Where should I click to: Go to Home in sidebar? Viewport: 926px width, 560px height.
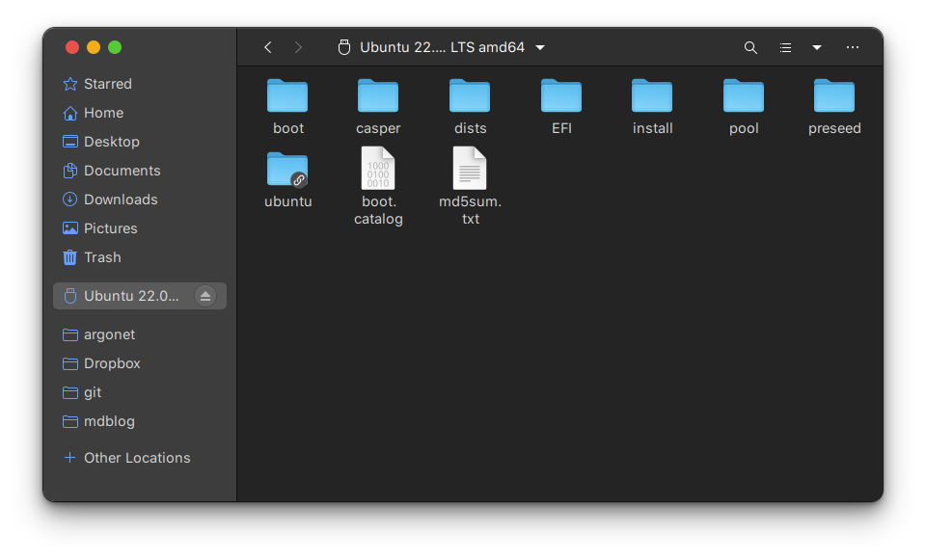[140, 113]
